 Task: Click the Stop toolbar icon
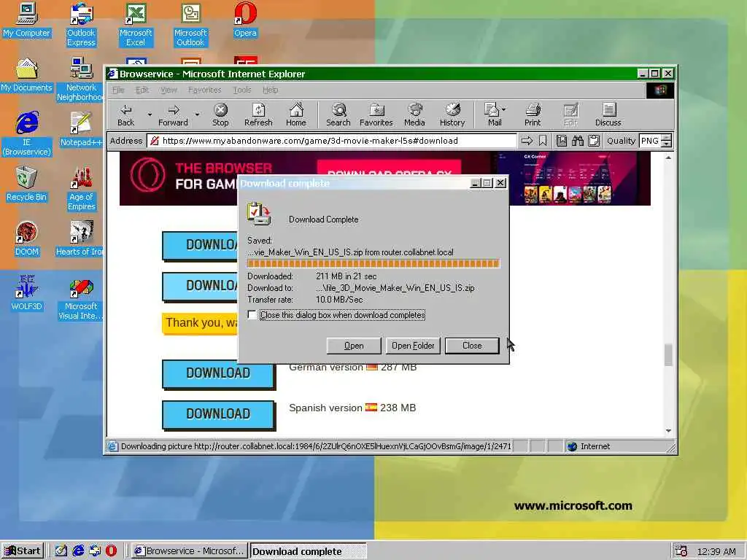click(x=220, y=110)
